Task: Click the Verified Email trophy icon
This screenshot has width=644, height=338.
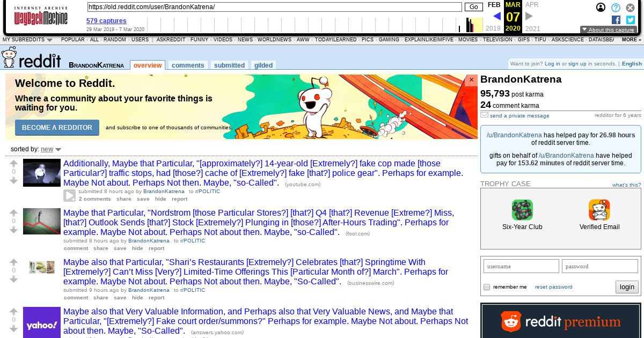Action: pos(599,210)
